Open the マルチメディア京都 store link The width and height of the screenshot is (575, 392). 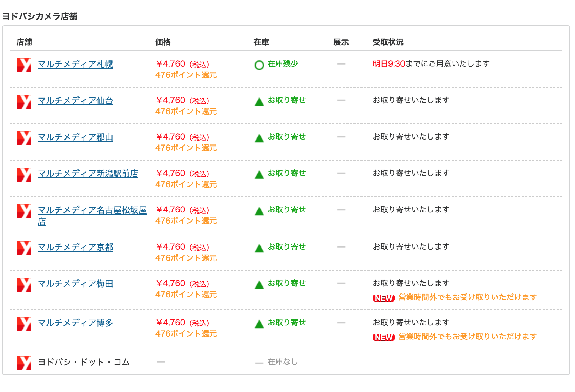75,247
